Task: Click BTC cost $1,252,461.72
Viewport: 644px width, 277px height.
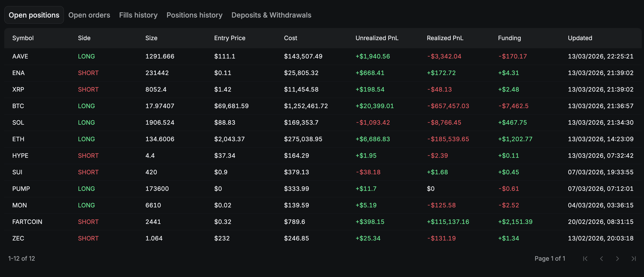Action: pos(306,106)
